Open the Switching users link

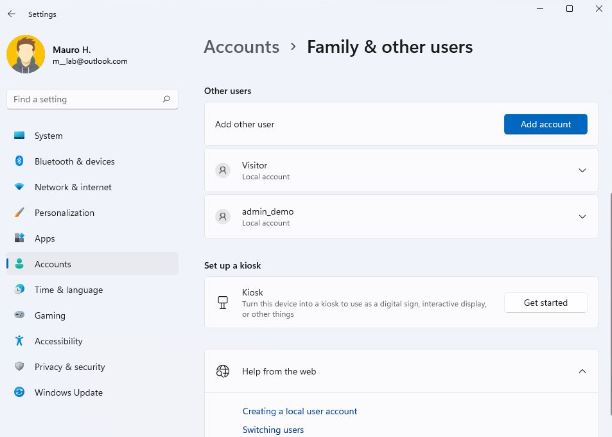273,430
